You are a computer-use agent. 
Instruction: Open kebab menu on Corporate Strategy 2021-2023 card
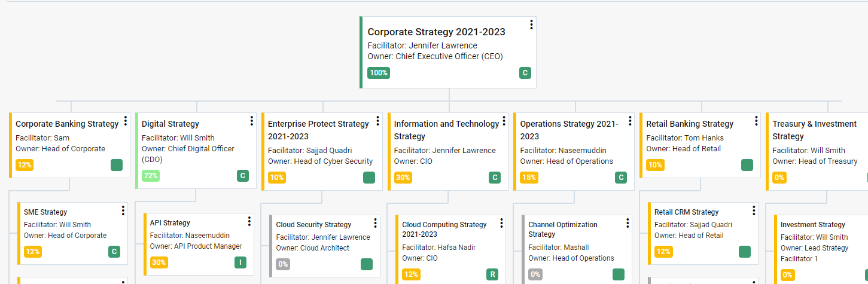tap(531, 25)
